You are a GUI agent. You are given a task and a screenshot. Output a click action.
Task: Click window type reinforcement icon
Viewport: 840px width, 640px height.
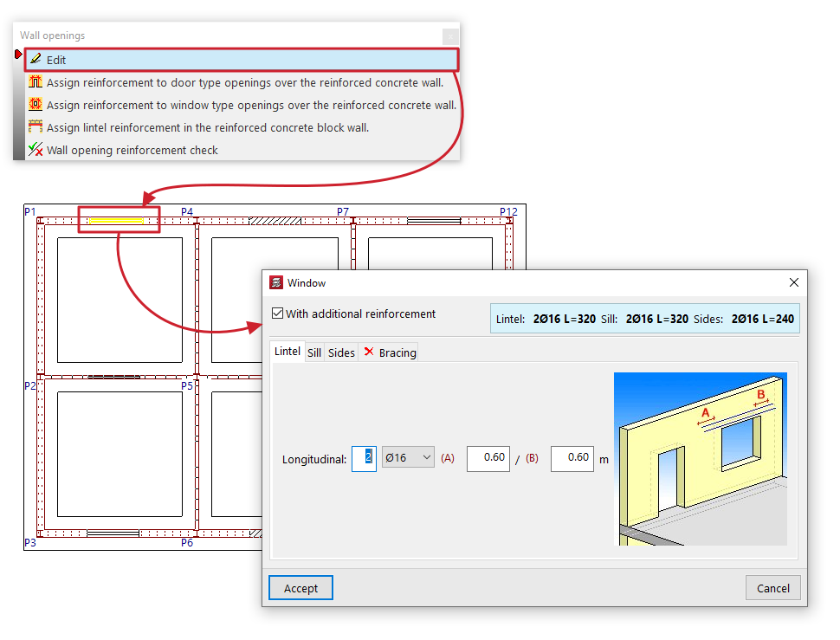click(x=36, y=104)
